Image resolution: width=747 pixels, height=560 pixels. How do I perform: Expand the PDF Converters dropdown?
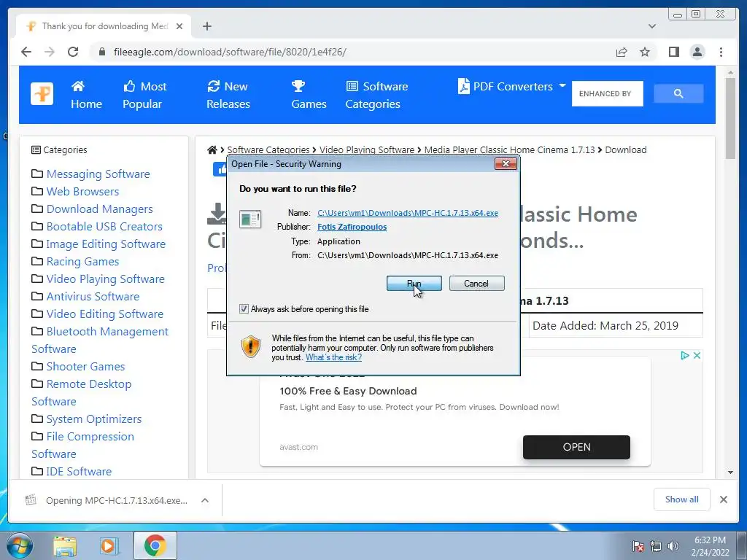(x=511, y=86)
